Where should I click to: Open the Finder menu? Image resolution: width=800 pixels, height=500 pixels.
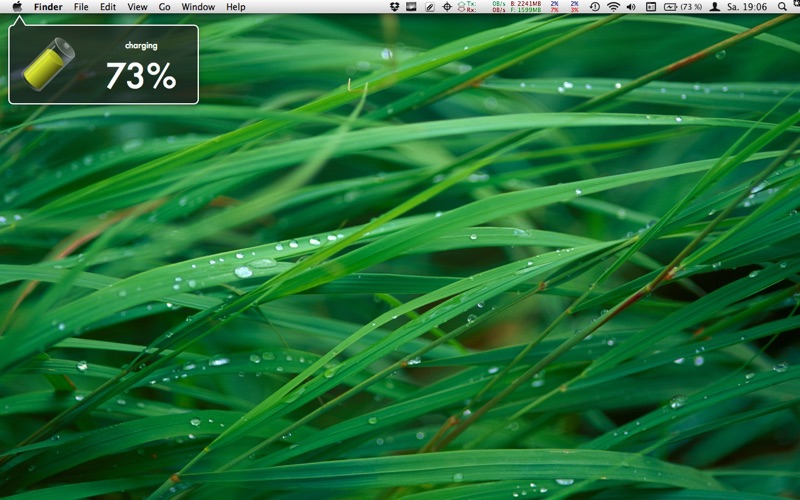48,7
